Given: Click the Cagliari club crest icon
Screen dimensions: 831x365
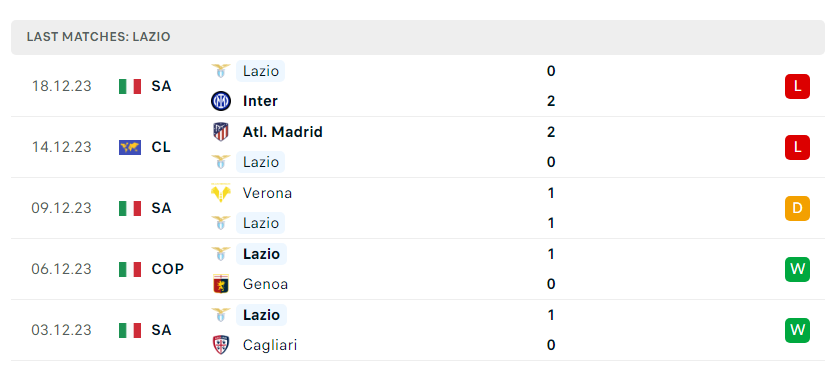Looking at the screenshot, I should coord(220,345).
